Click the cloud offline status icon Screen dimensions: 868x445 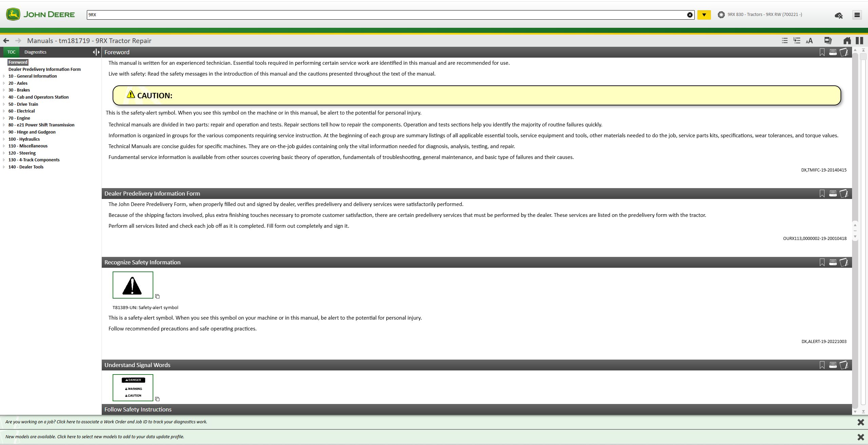[838, 15]
